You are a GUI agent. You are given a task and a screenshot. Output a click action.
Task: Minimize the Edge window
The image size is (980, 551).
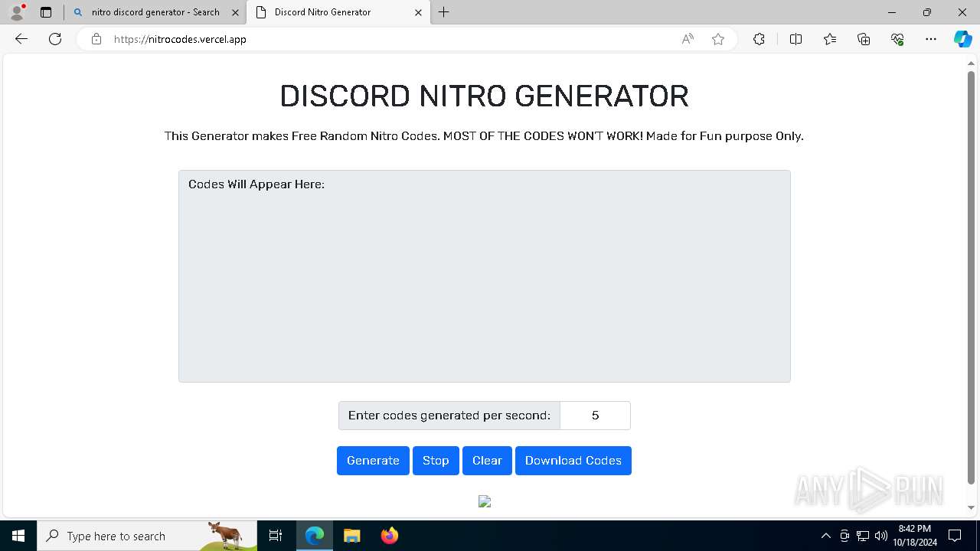tap(892, 12)
